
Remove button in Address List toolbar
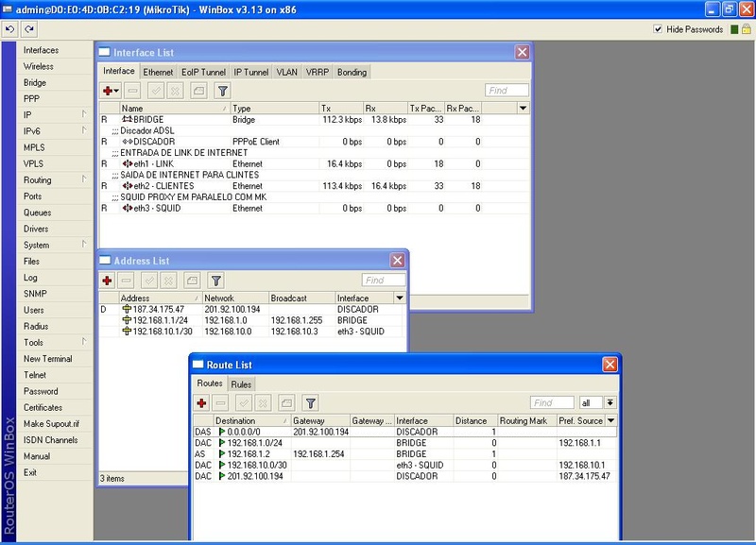[x=126, y=280]
